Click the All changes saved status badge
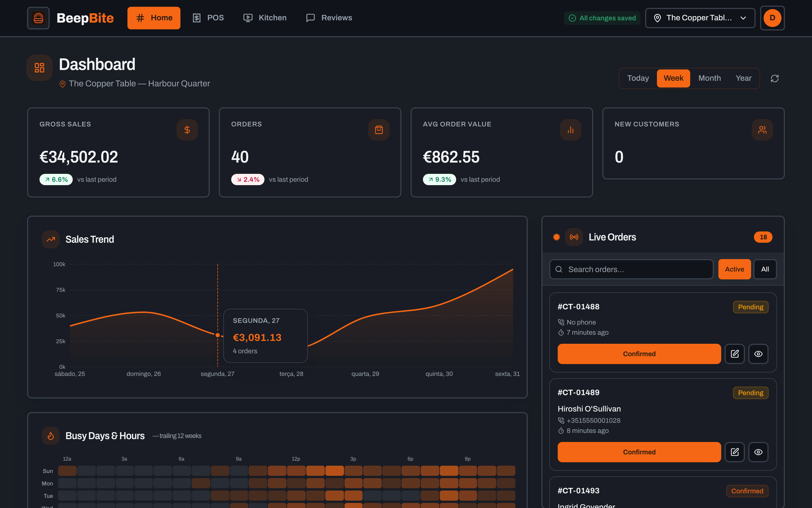This screenshot has height=508, width=812. (x=602, y=18)
